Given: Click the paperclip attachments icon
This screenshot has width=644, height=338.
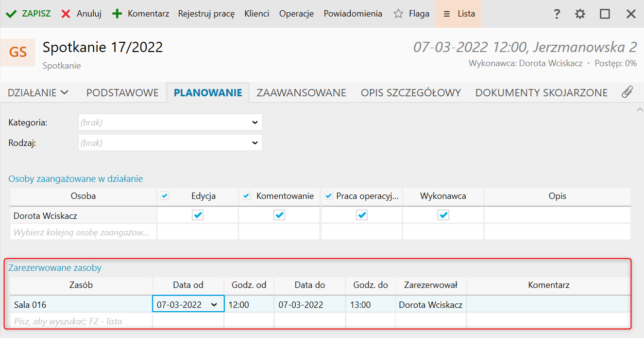Looking at the screenshot, I should point(627,92).
